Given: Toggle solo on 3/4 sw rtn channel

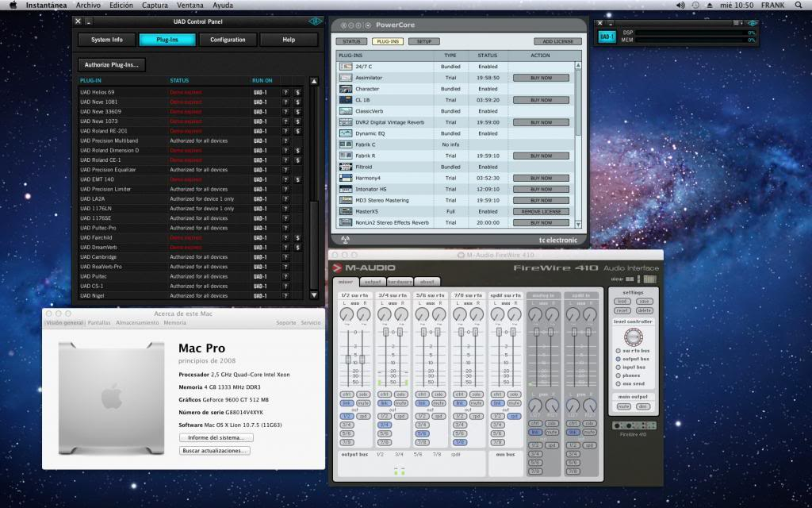Looking at the screenshot, I should click(400, 394).
